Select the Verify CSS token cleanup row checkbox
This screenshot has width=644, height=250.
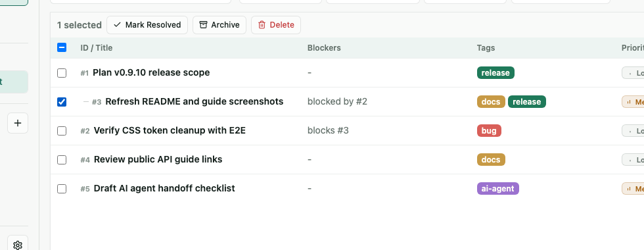coord(62,131)
